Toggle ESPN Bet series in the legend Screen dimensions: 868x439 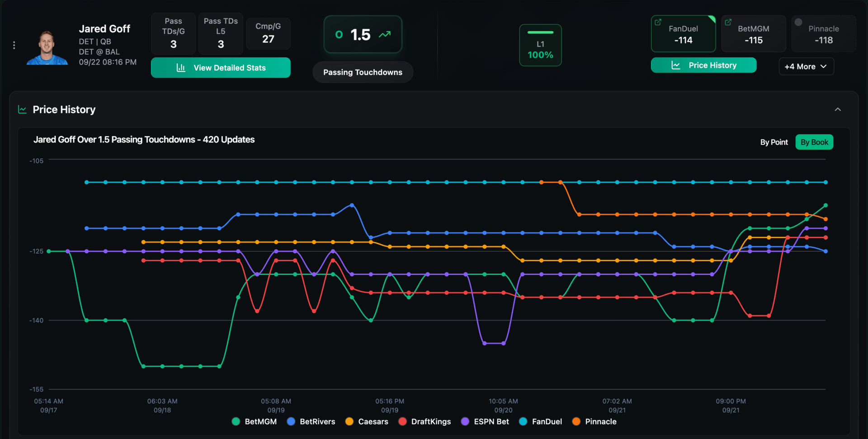(x=485, y=421)
